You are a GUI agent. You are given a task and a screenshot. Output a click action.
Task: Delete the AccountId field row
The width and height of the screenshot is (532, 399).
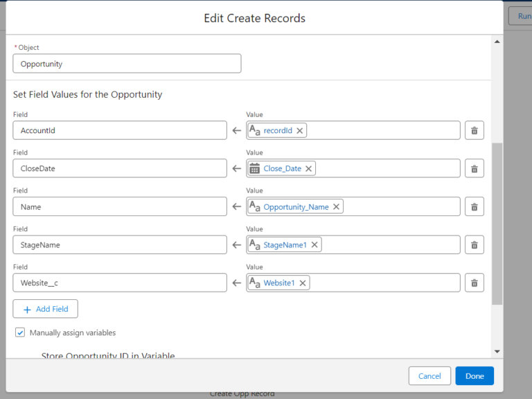click(x=474, y=130)
